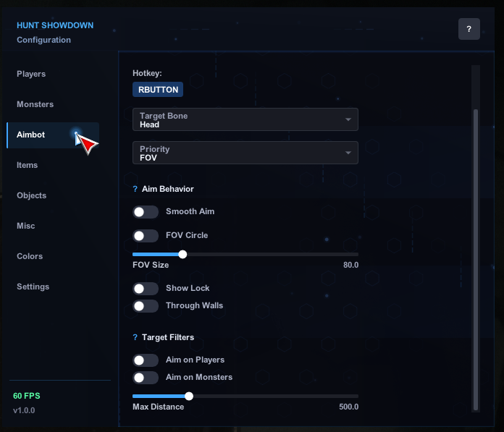Enable the Show Lock toggle
Image resolution: width=504 pixels, height=432 pixels.
tap(146, 289)
